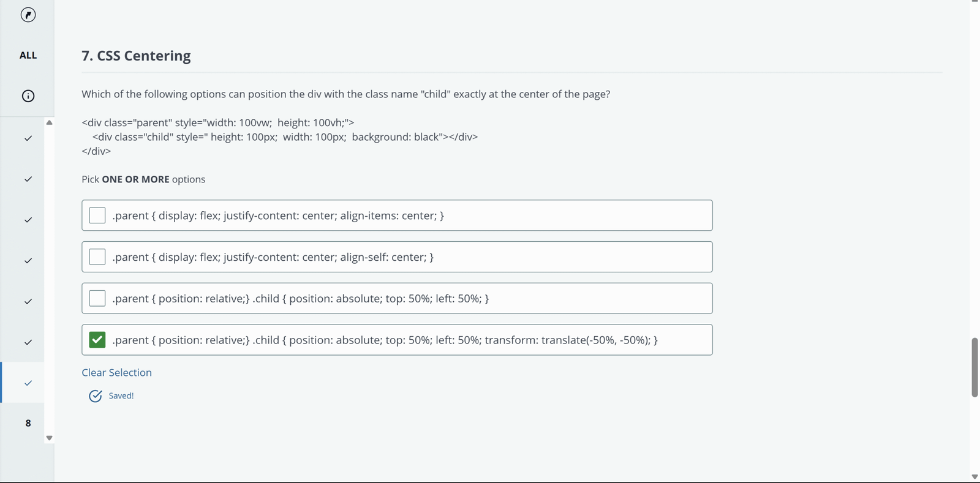Click the Clear Selection link
Viewport: 980px width, 483px height.
point(117,372)
